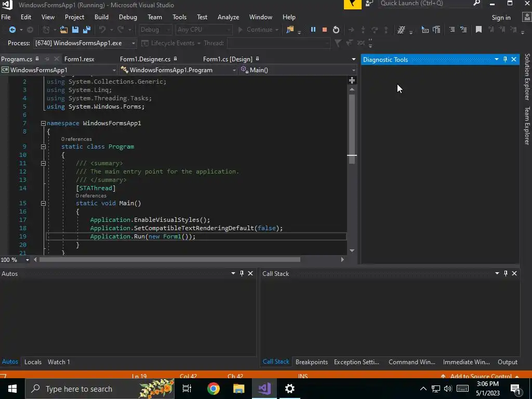
Task: Open the Output tab
Action: pos(508,362)
